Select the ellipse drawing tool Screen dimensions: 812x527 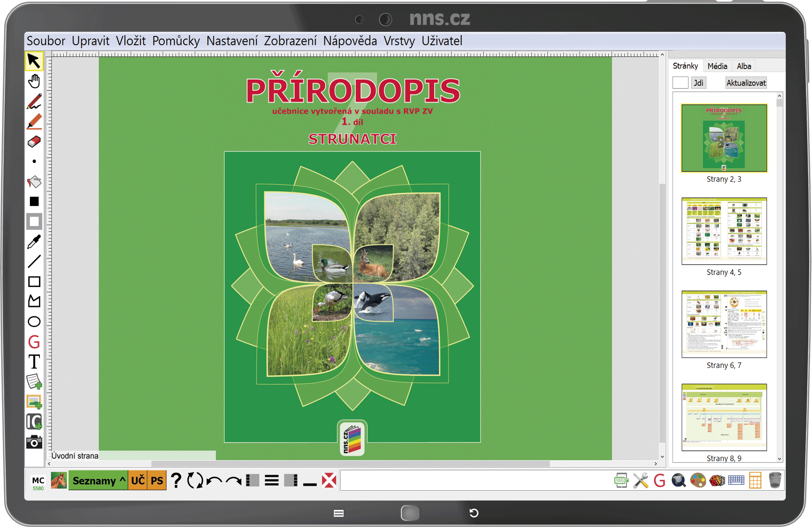click(x=34, y=322)
